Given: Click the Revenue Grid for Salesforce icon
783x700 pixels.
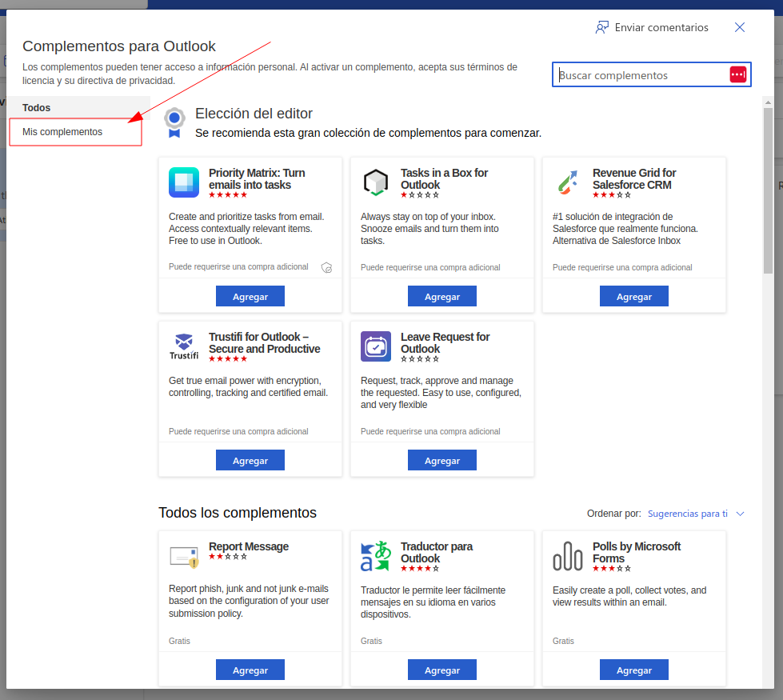Looking at the screenshot, I should pyautogui.click(x=568, y=182).
